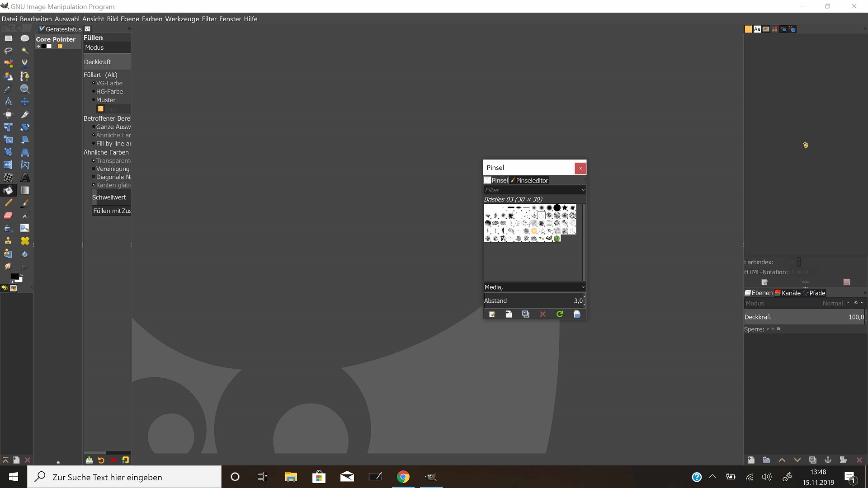Viewport: 868px width, 488px height.
Task: Open the Filter dropdown in Pinsel dialog
Action: [583, 190]
